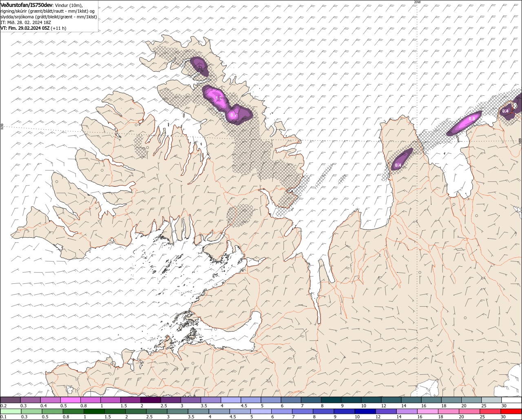Pick the dark blue 10 rain legend swatch
Image resolution: width=522 pixels, height=420 pixels.
[365, 411]
